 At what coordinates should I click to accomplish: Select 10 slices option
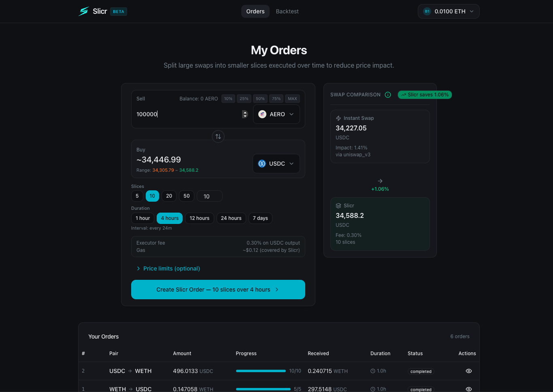(152, 196)
